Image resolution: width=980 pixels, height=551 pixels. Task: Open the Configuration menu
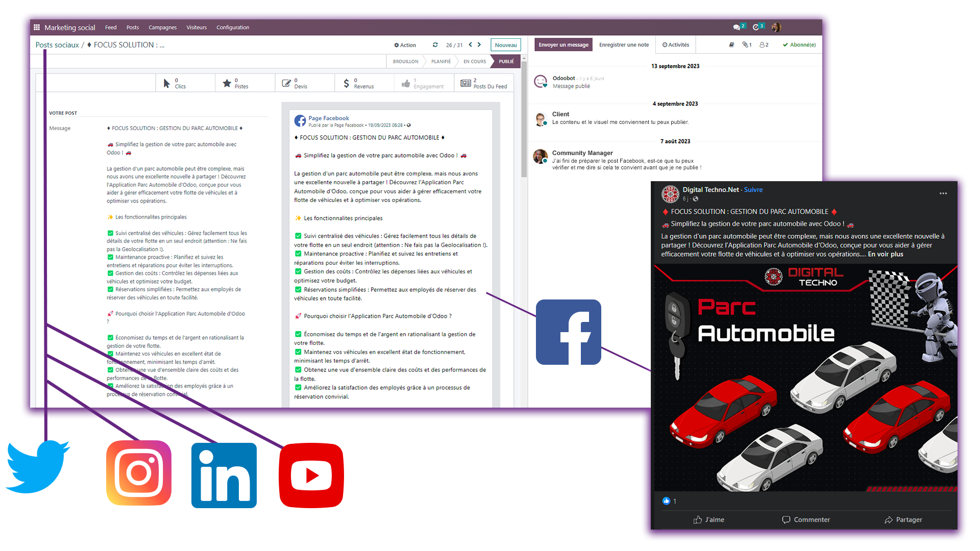(x=233, y=28)
